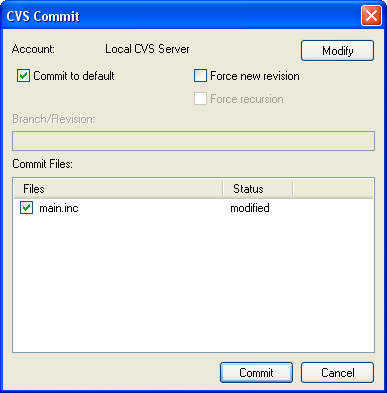Uncheck the main.inc file checkbox
Viewport: 387px width, 393px height.
pyautogui.click(x=26, y=208)
